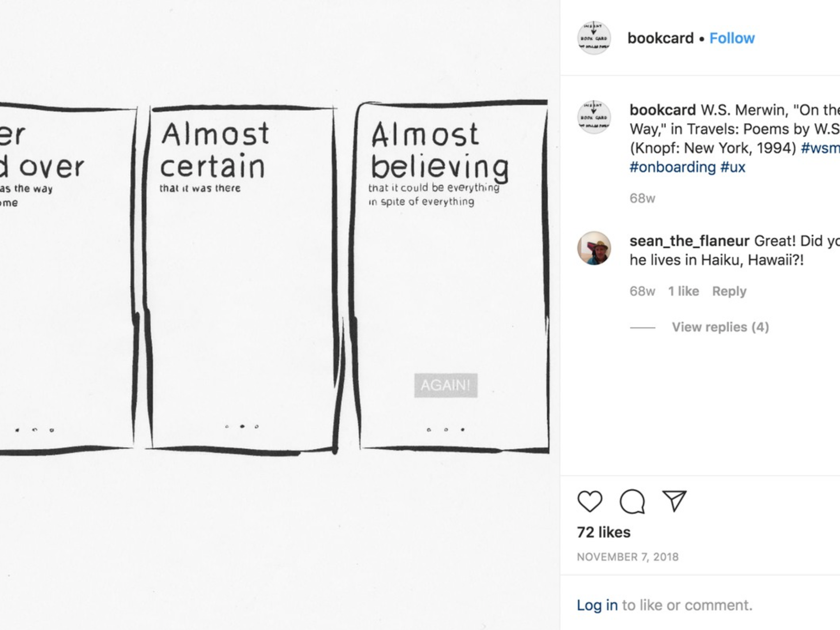
Task: Share post with paper plane icon
Action: pyautogui.click(x=674, y=501)
